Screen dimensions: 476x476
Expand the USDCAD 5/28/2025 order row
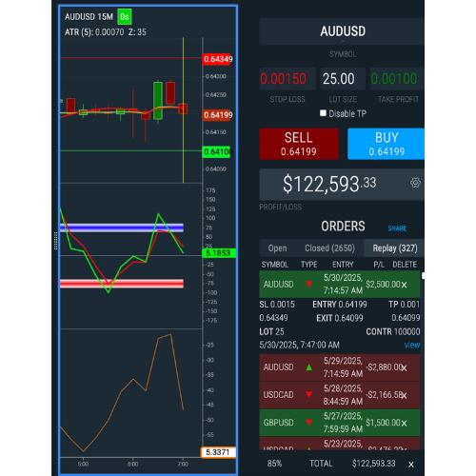coord(340,395)
